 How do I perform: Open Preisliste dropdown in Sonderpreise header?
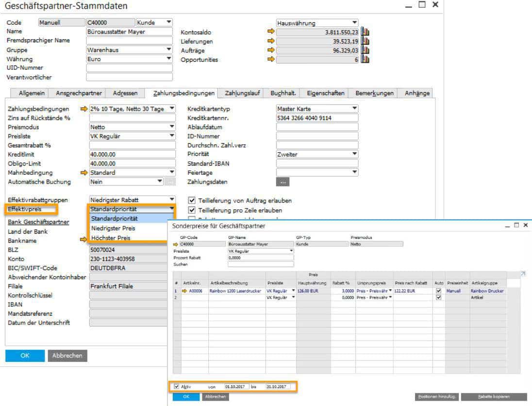pyautogui.click(x=291, y=251)
